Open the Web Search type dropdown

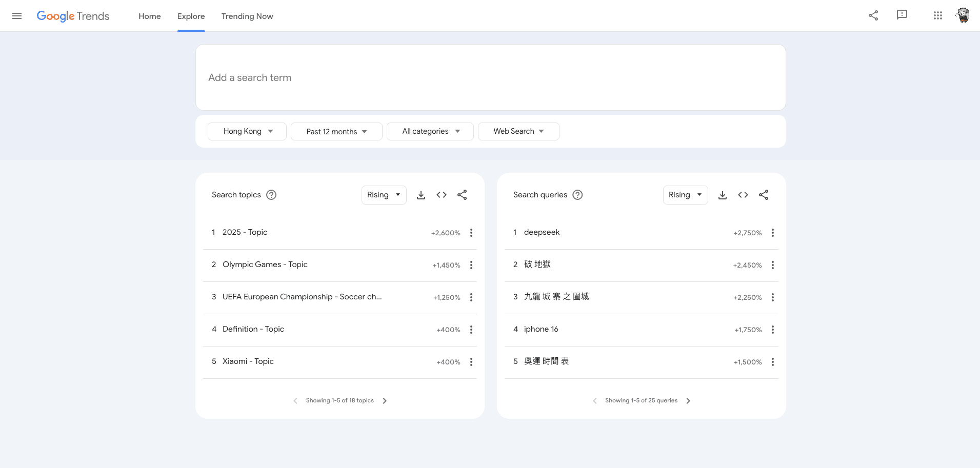pyautogui.click(x=518, y=131)
